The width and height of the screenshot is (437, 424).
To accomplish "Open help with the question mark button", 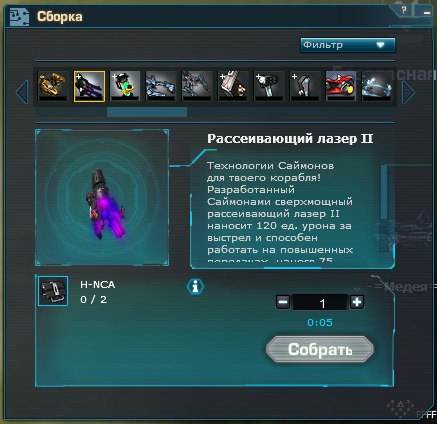I will pyautogui.click(x=404, y=10).
